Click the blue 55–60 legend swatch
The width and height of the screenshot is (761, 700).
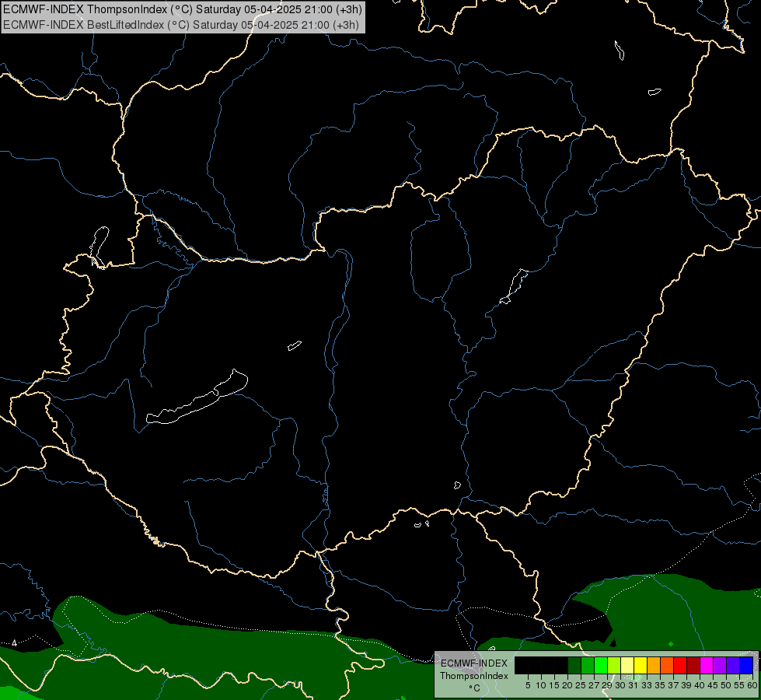click(x=746, y=665)
